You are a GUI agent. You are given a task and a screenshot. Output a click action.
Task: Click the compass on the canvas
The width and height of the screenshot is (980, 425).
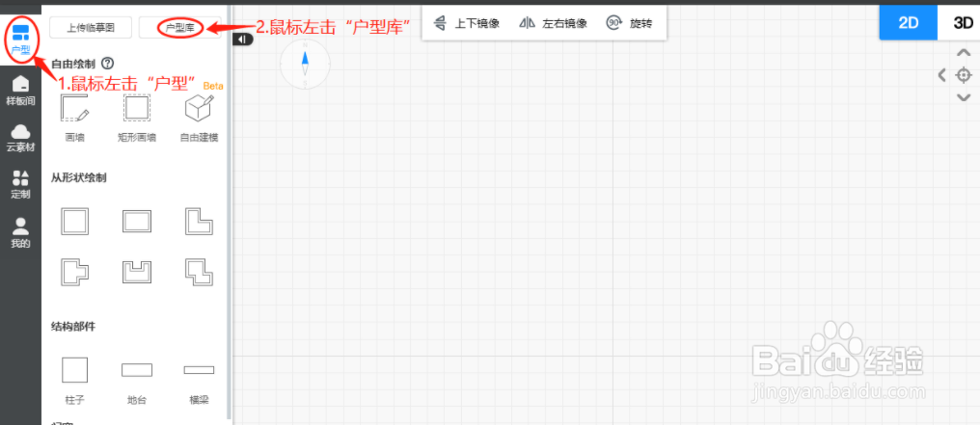point(305,64)
